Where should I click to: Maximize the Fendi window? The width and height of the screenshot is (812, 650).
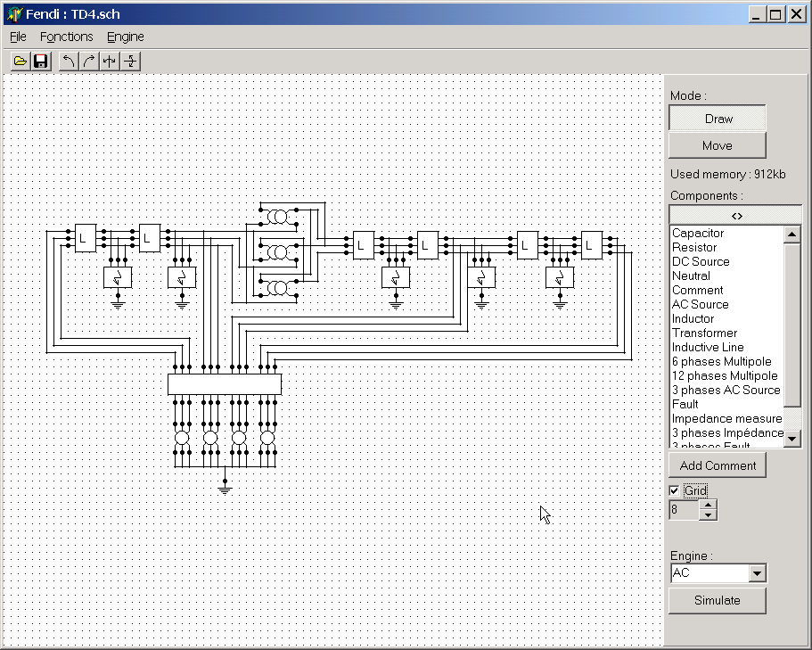pyautogui.click(x=775, y=14)
